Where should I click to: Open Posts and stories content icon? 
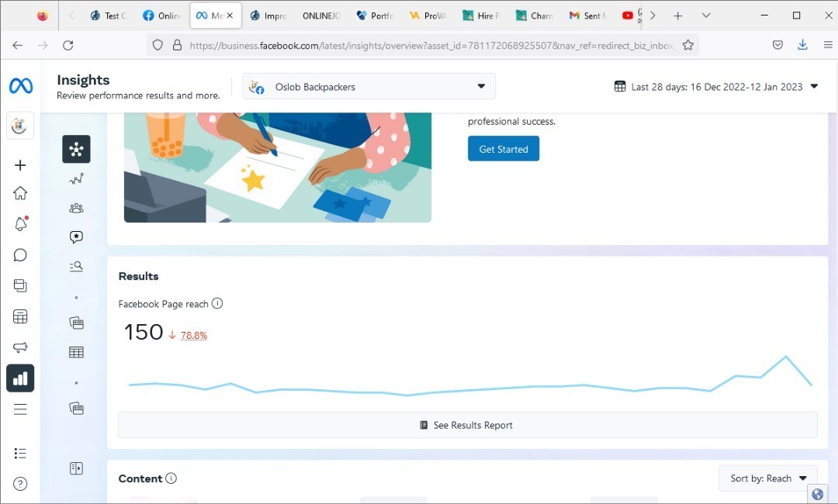click(20, 285)
